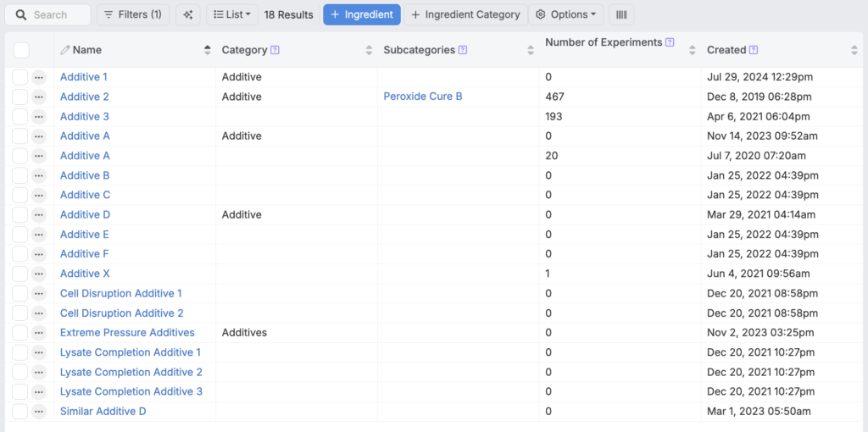The image size is (868, 432).
Task: Open the Filters (1) panel
Action: pyautogui.click(x=133, y=14)
